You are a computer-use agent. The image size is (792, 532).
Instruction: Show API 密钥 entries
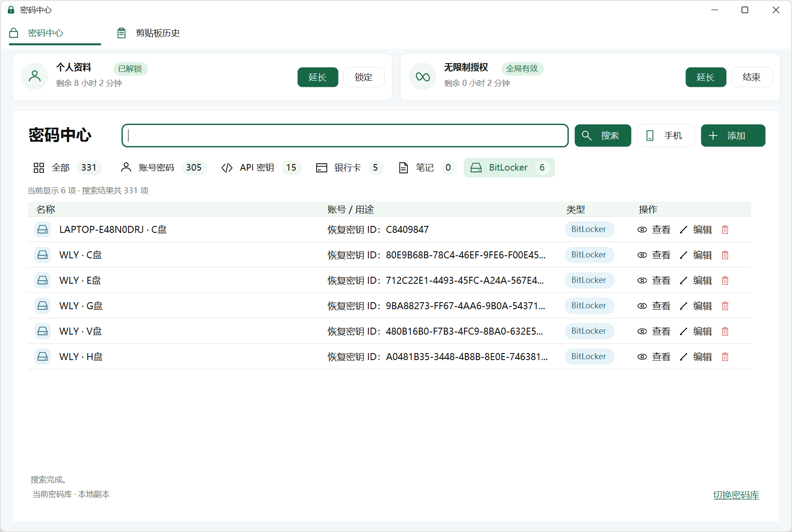coord(261,168)
